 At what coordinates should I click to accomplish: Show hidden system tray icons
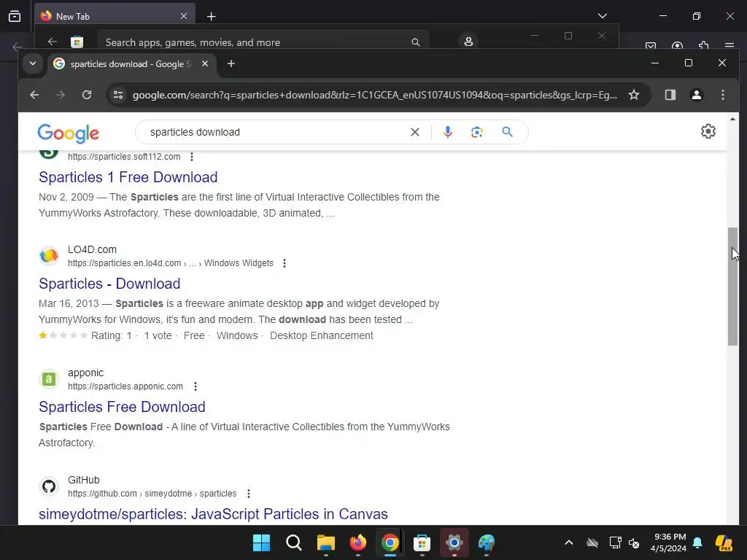point(569,542)
